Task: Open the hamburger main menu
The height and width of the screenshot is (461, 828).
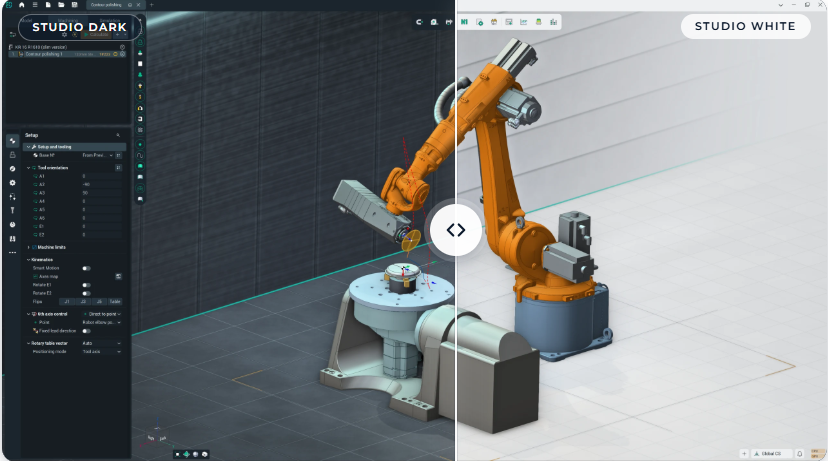Action: click(35, 5)
